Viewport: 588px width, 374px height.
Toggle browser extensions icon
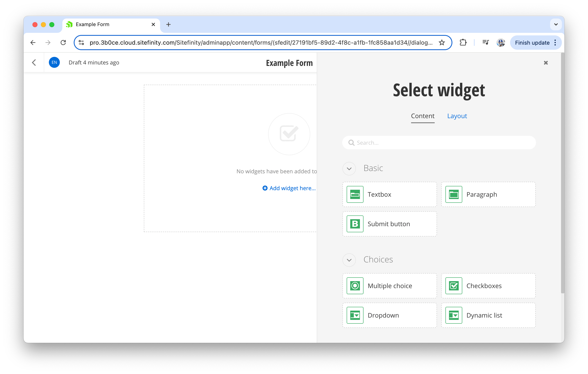point(464,42)
